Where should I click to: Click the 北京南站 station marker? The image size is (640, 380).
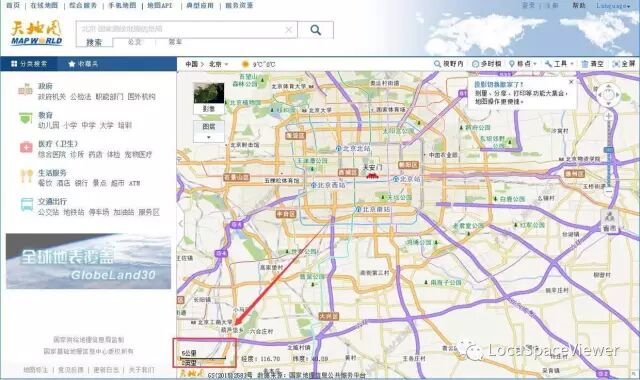(x=359, y=209)
